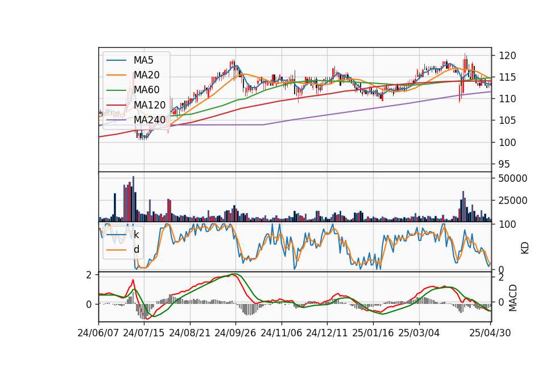546x392 pixels.
Task: Click the 24/09/26 date tick label
Action: (x=235, y=333)
